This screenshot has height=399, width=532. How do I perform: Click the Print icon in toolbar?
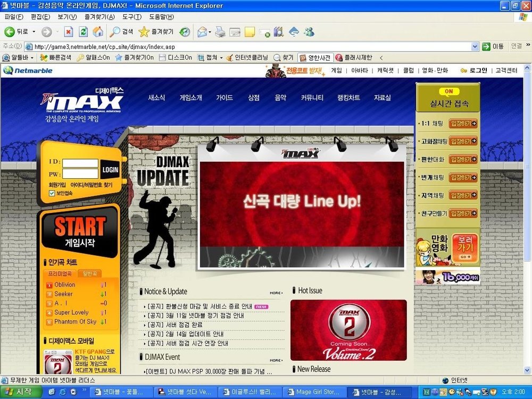click(x=220, y=32)
